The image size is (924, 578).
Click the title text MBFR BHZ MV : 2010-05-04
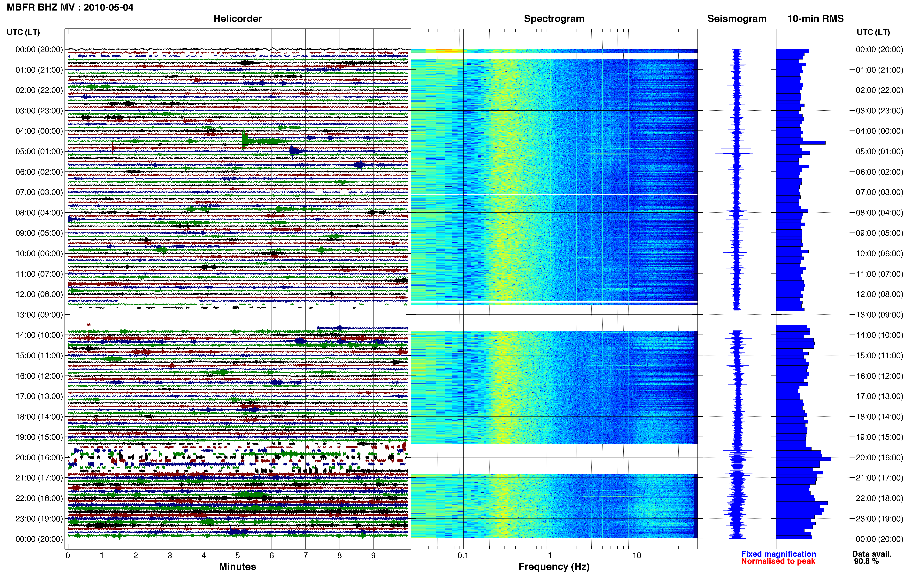click(x=70, y=7)
